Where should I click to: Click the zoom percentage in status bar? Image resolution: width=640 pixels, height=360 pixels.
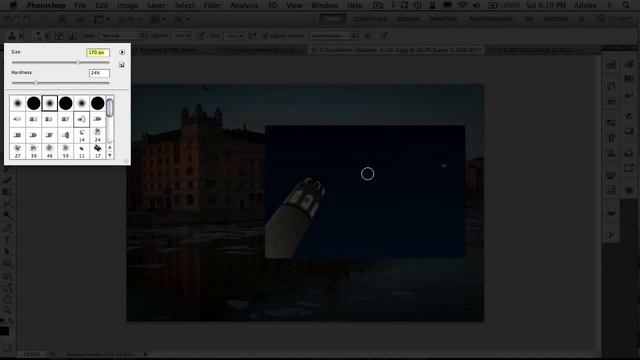point(31,355)
